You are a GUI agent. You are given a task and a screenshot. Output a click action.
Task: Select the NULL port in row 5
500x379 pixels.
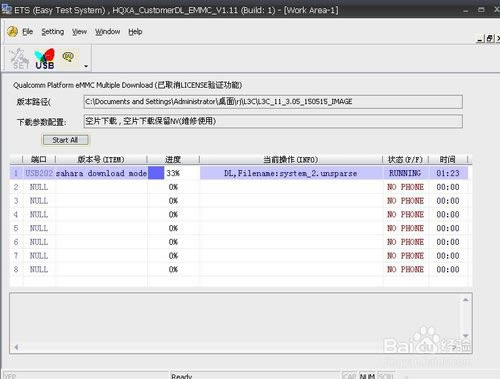point(39,228)
